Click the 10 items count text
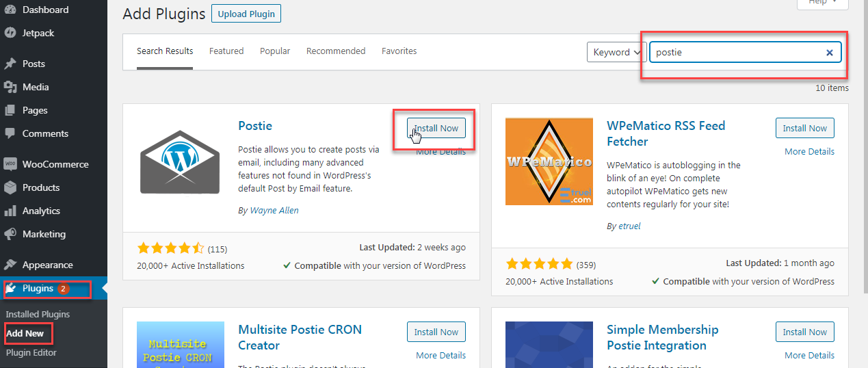 tap(832, 88)
